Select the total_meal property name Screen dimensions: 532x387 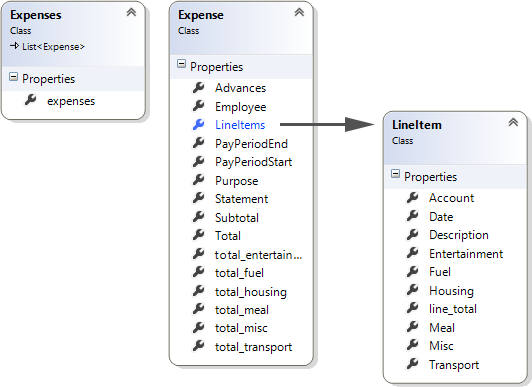click(x=242, y=310)
